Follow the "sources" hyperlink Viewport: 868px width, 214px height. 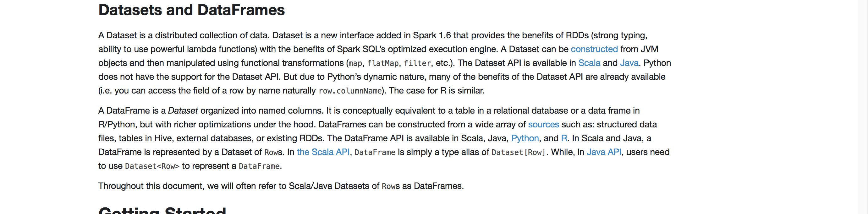coord(543,125)
